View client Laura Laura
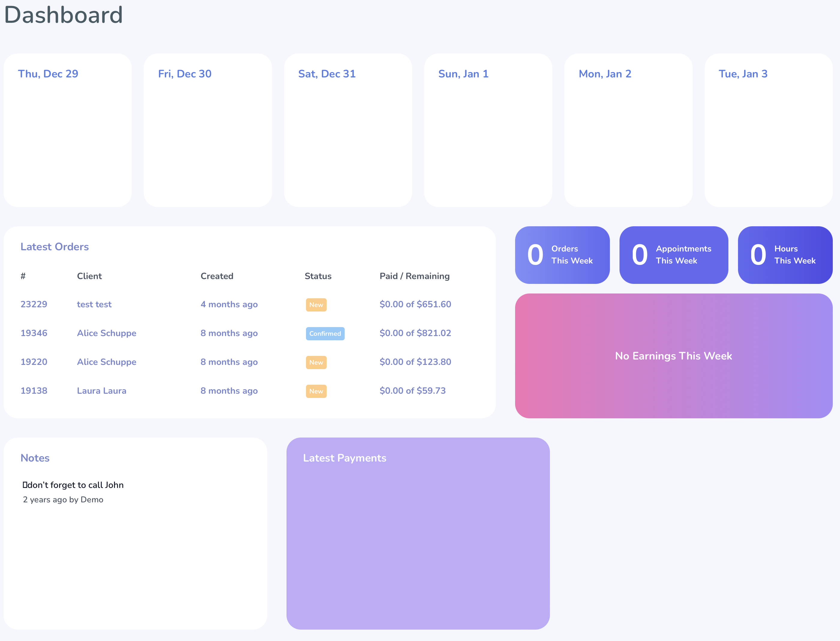The image size is (840, 641). (101, 390)
